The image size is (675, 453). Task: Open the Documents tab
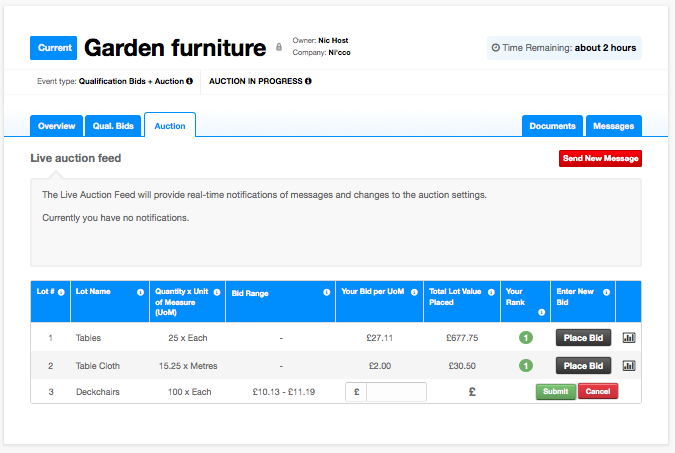pos(552,126)
